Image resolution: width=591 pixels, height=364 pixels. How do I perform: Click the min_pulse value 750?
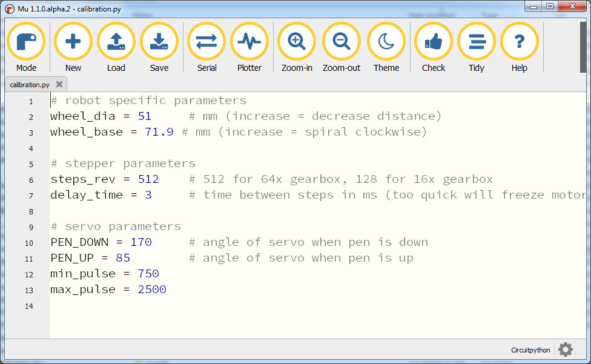click(x=148, y=274)
